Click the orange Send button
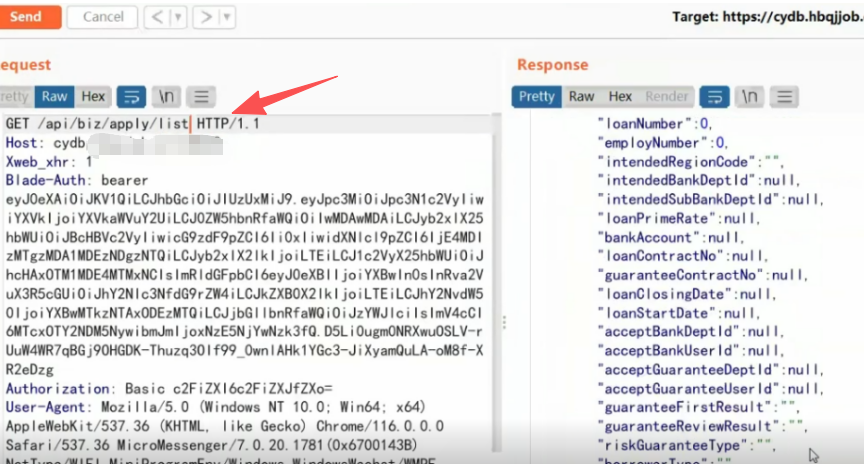 coord(28,16)
